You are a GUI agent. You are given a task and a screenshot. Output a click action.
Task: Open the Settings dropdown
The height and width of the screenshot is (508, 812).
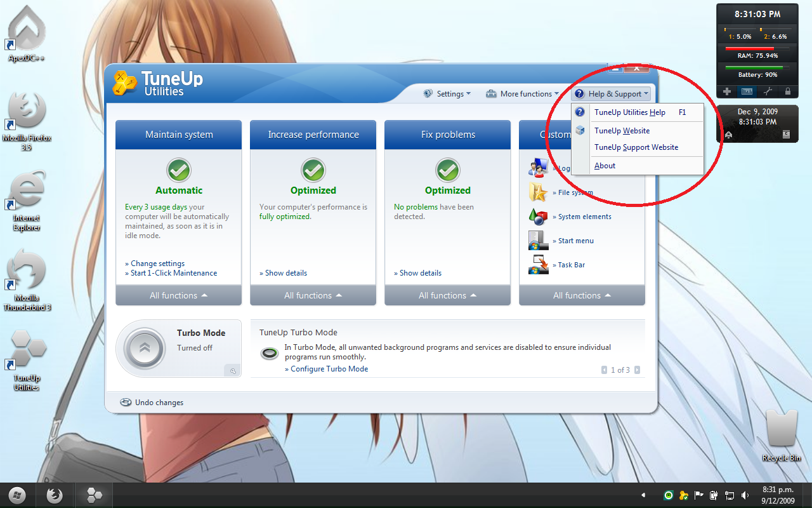click(x=447, y=94)
